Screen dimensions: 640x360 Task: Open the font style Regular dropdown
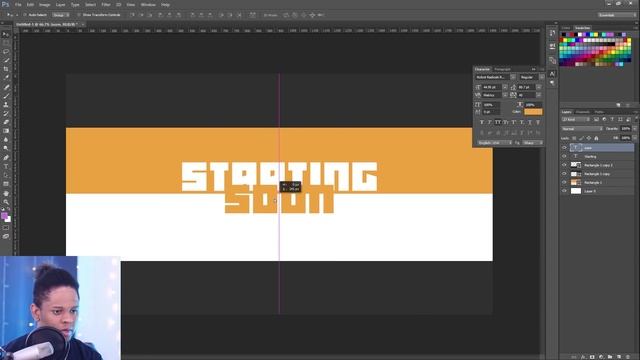(x=542, y=77)
